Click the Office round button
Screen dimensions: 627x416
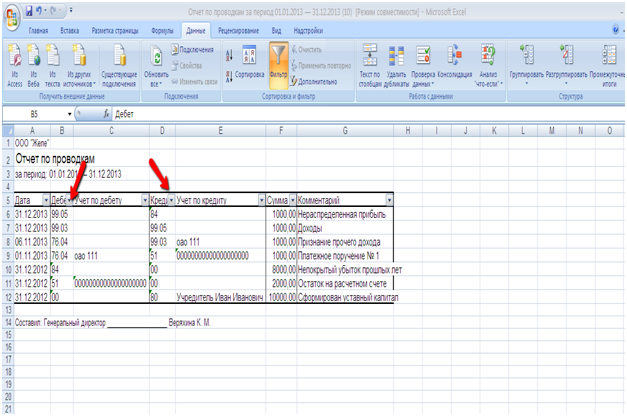pos(12,14)
